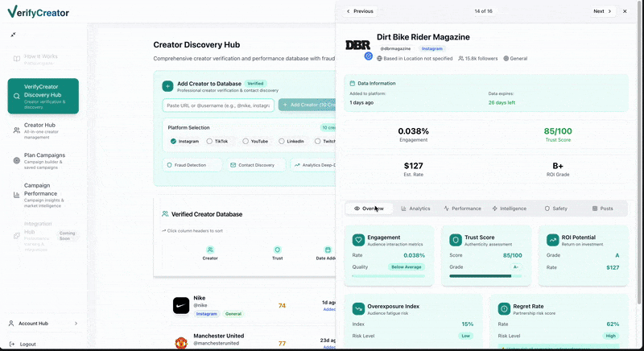Go to the Next creator
The width and height of the screenshot is (644, 351).
602,11
